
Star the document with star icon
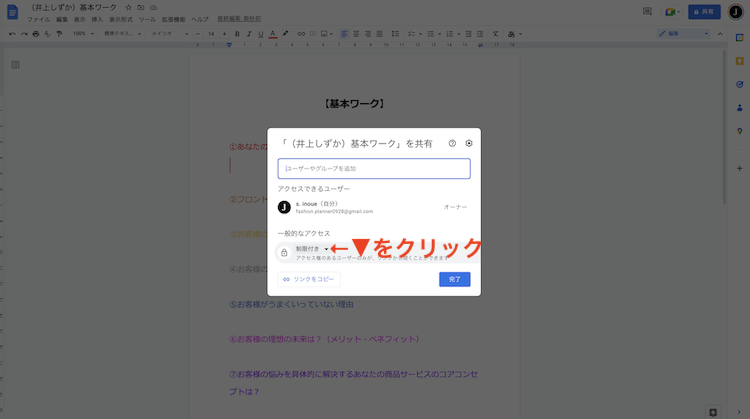128,7
